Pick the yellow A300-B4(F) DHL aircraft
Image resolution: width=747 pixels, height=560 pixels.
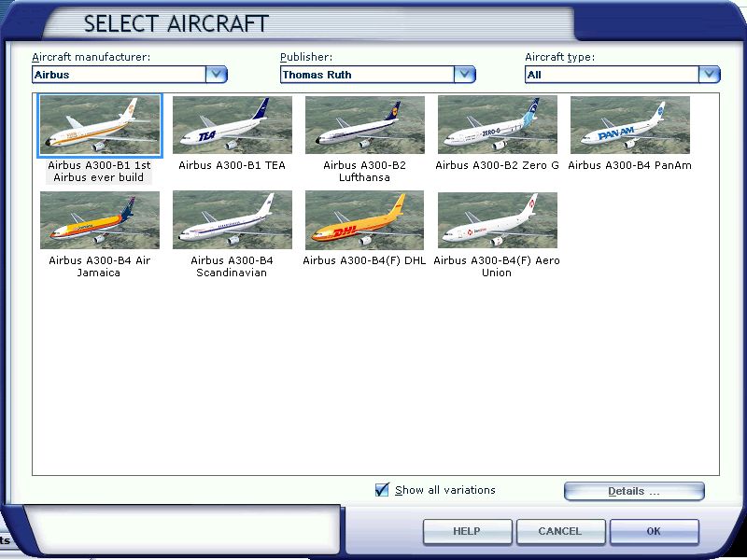click(x=364, y=220)
